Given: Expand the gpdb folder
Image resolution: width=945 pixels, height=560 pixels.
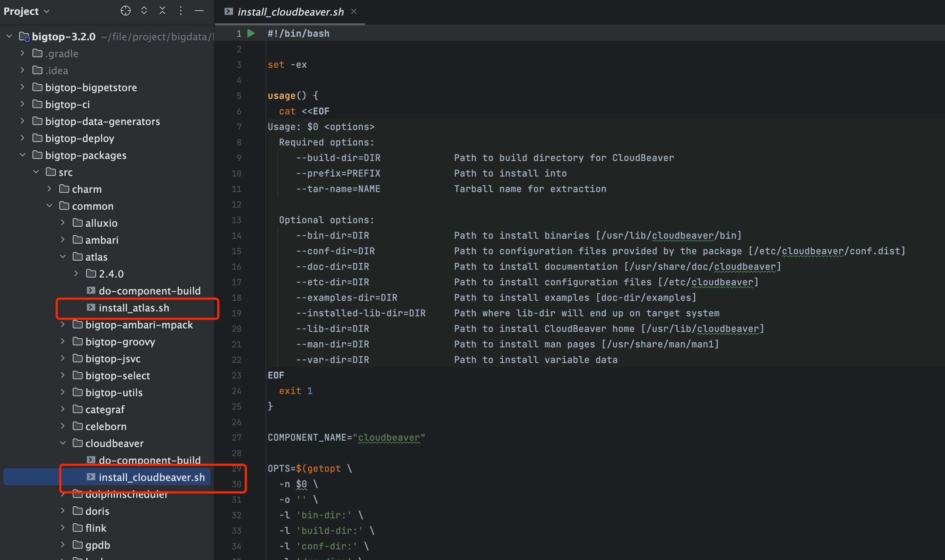Looking at the screenshot, I should click(63, 544).
